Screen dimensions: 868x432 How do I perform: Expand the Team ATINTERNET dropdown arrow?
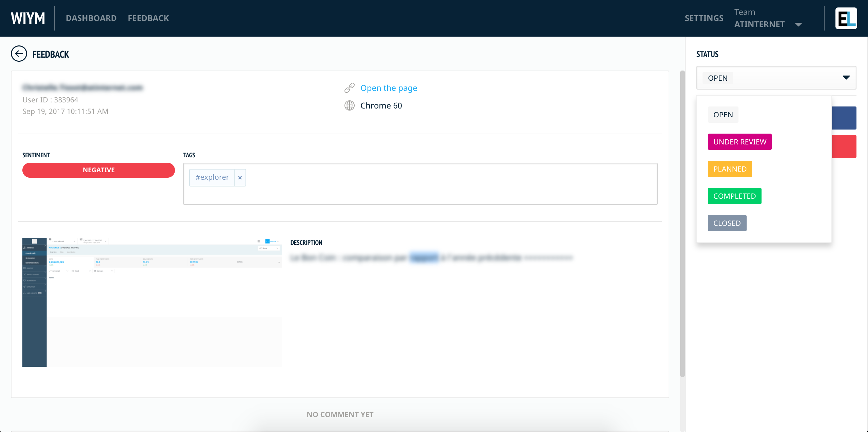click(x=798, y=24)
